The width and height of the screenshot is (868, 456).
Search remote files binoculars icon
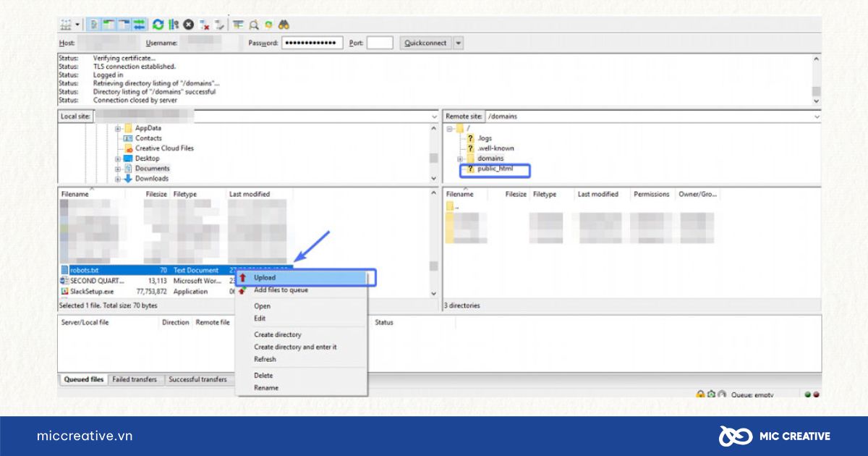284,25
